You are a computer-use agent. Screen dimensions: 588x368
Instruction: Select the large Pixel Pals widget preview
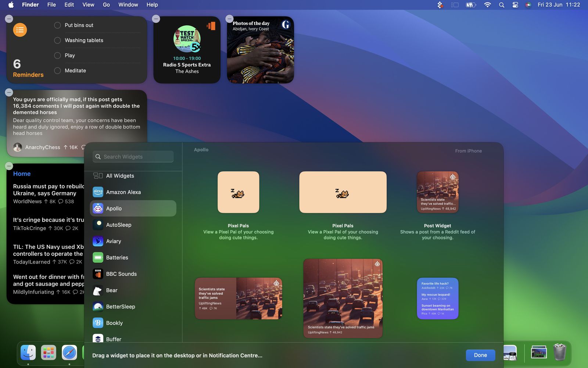click(343, 192)
